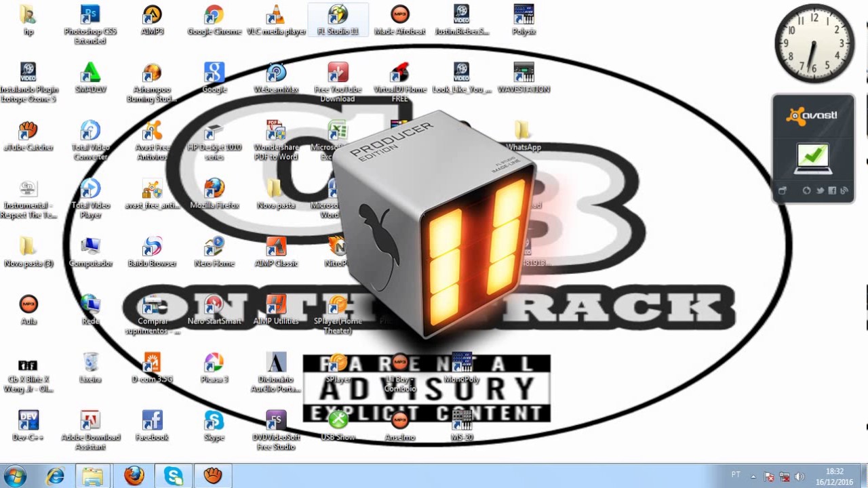Open Internet Explorer from the taskbar
Viewport: 868px width, 488px height.
coord(55,476)
